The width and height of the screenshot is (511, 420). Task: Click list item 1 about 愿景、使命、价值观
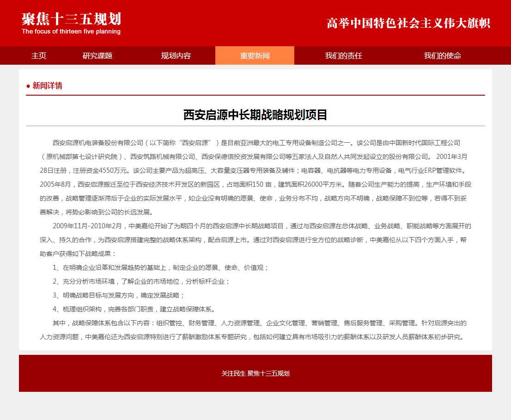point(161,268)
